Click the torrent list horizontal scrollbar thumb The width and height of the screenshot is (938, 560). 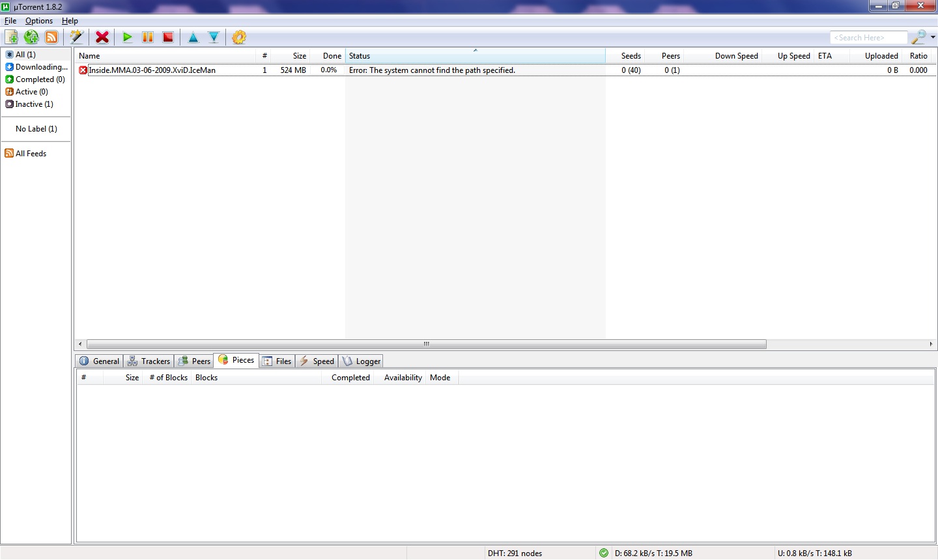tap(427, 344)
